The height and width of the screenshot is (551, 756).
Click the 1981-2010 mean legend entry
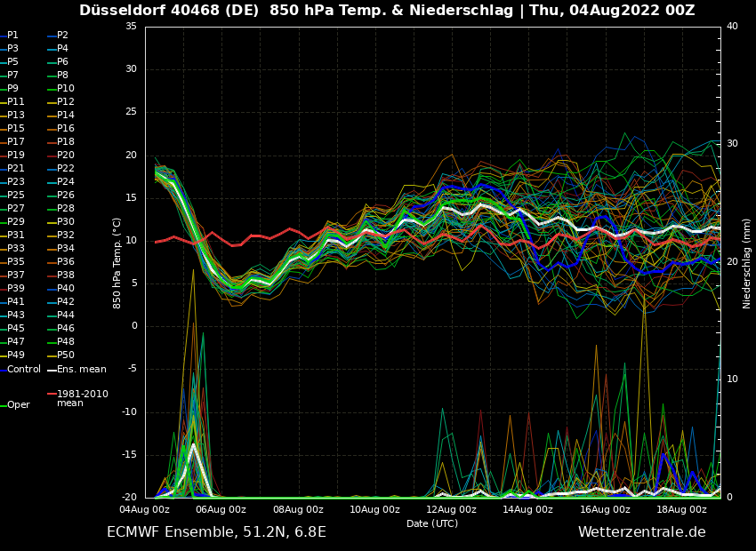click(x=82, y=398)
